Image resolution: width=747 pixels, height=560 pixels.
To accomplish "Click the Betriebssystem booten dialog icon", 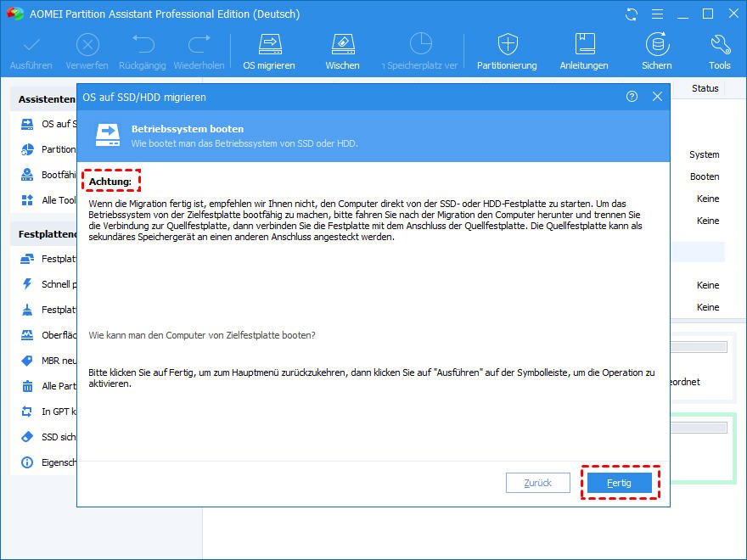I will pos(108,135).
